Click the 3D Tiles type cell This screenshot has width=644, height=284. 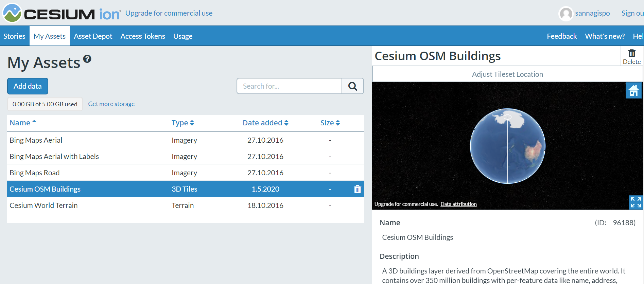[x=185, y=189]
